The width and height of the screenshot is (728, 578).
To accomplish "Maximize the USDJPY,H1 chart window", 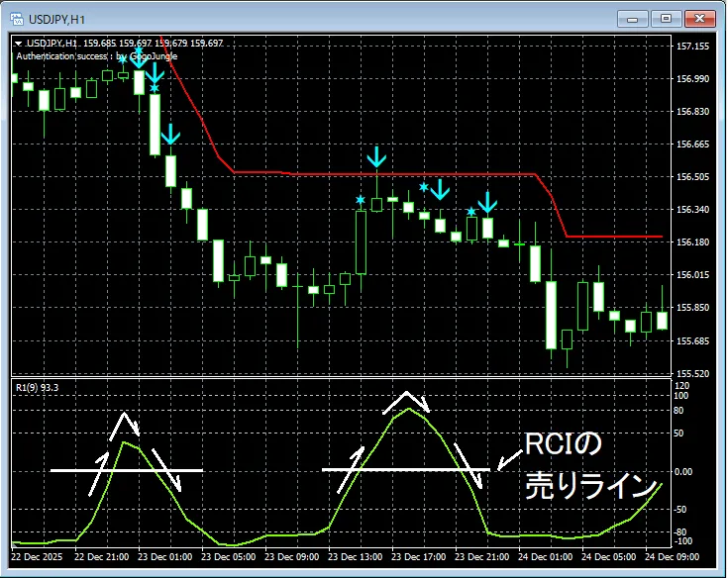I will click(x=666, y=18).
